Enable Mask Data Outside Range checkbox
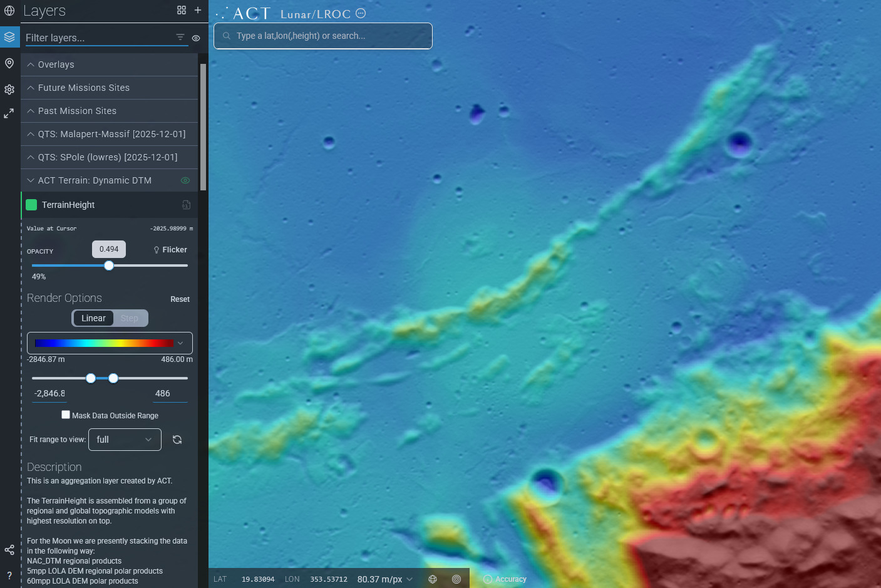This screenshot has height=588, width=881. point(66,415)
